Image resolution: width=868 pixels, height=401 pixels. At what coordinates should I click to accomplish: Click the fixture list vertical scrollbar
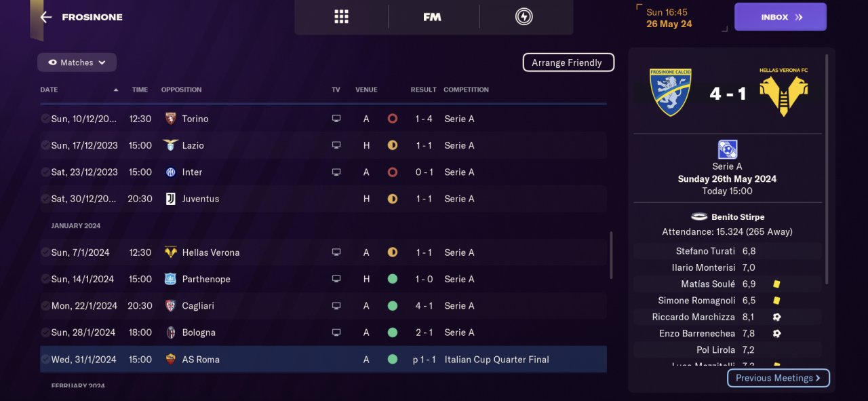point(611,254)
